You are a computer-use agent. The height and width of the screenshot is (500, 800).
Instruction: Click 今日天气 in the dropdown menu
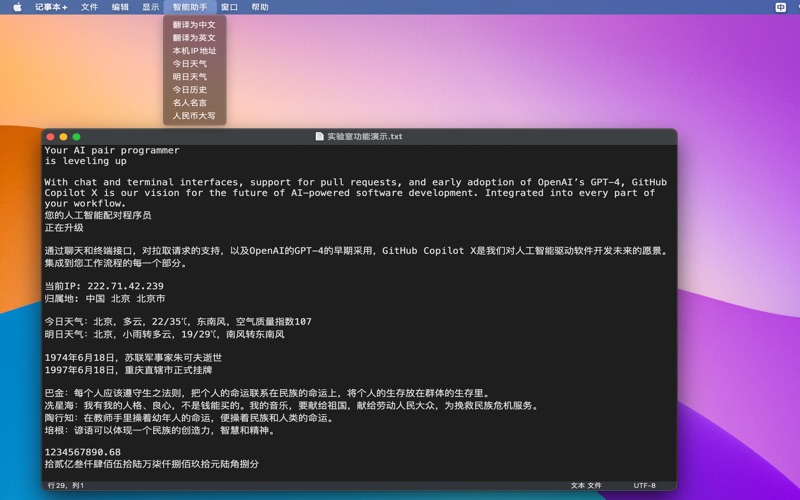pyautogui.click(x=190, y=64)
